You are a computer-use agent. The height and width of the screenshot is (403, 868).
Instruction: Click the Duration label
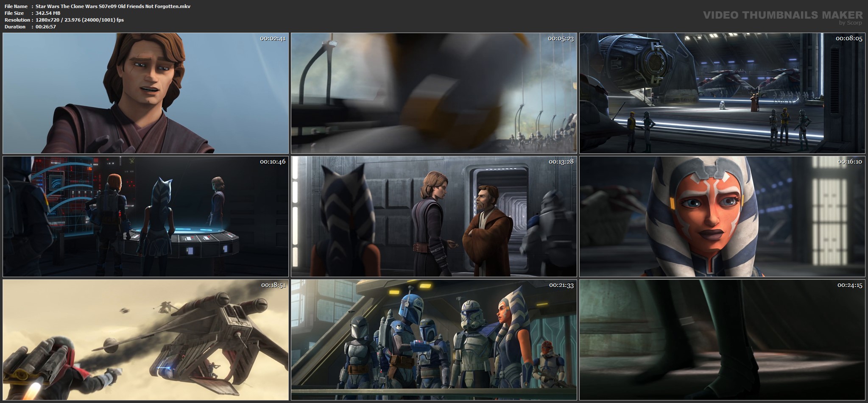click(x=15, y=27)
